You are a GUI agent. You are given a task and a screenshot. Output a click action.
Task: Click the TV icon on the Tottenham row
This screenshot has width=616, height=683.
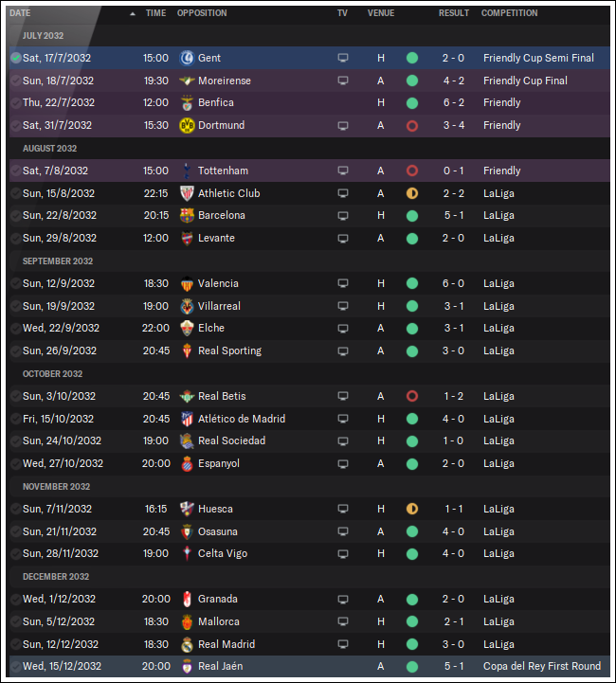tap(343, 171)
